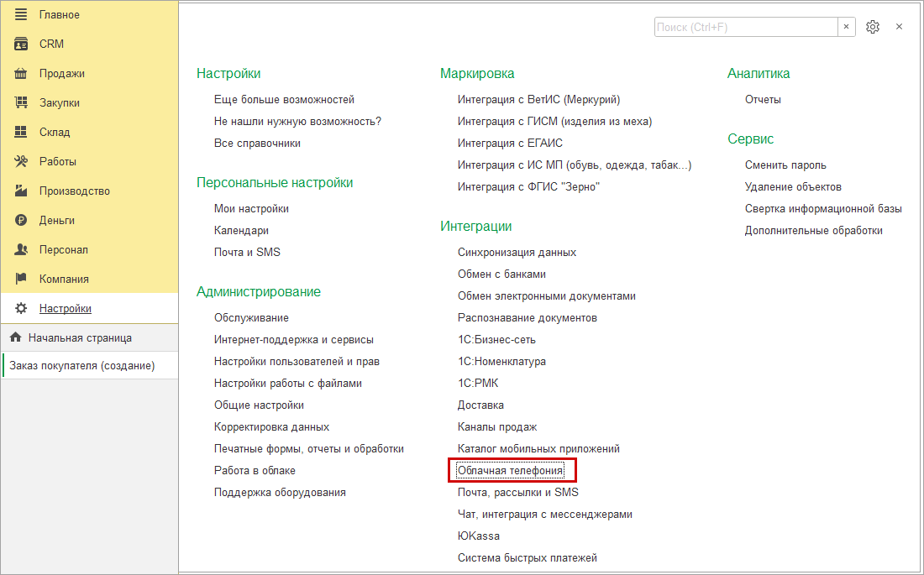Image resolution: width=924 pixels, height=575 pixels.
Task: Open Распознавание документов
Action: point(527,317)
